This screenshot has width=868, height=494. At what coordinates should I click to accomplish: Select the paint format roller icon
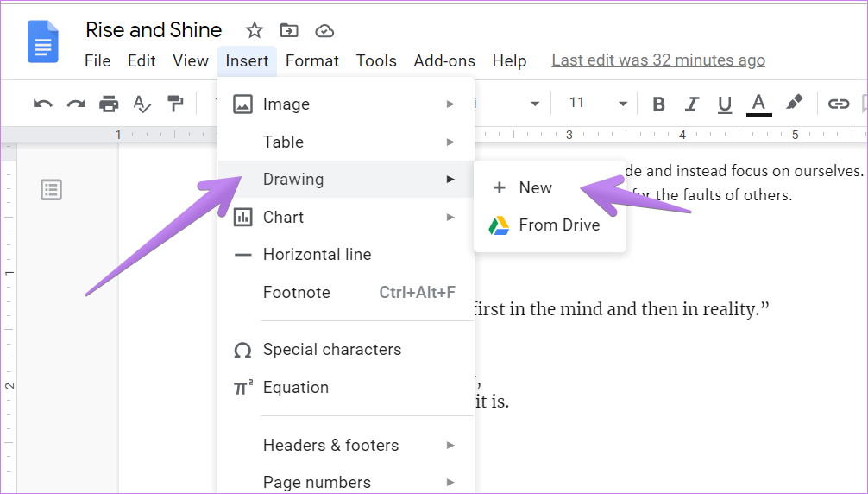175,104
